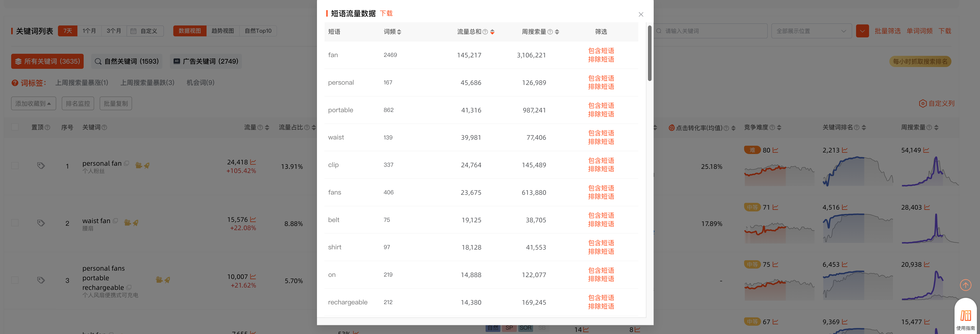This screenshot has height=334, width=980.
Task: Switch to 自然Top10 tab
Action: (x=258, y=31)
